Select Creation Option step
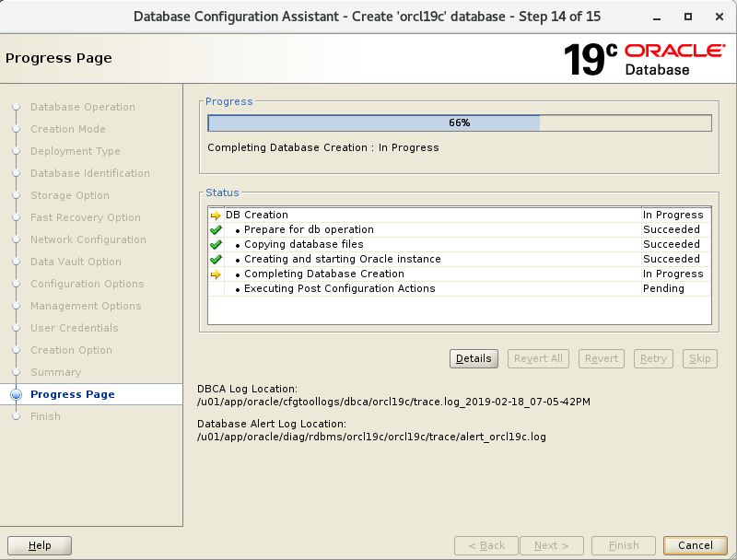Viewport: 737px width, 560px height. coord(72,350)
